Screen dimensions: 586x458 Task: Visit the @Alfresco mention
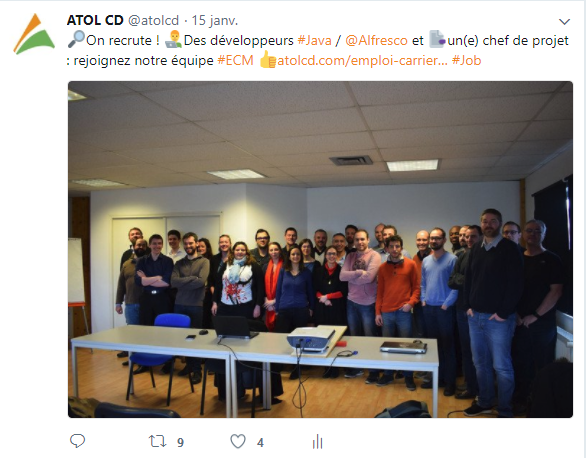(376, 40)
